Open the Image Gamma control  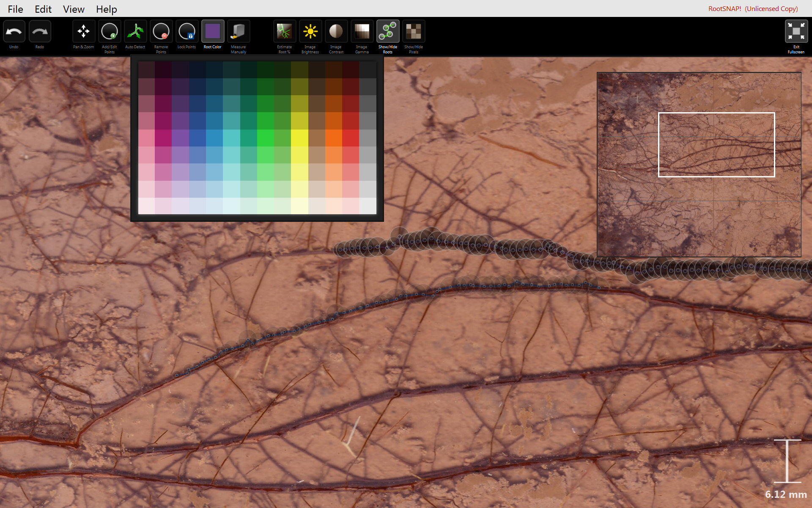click(362, 32)
